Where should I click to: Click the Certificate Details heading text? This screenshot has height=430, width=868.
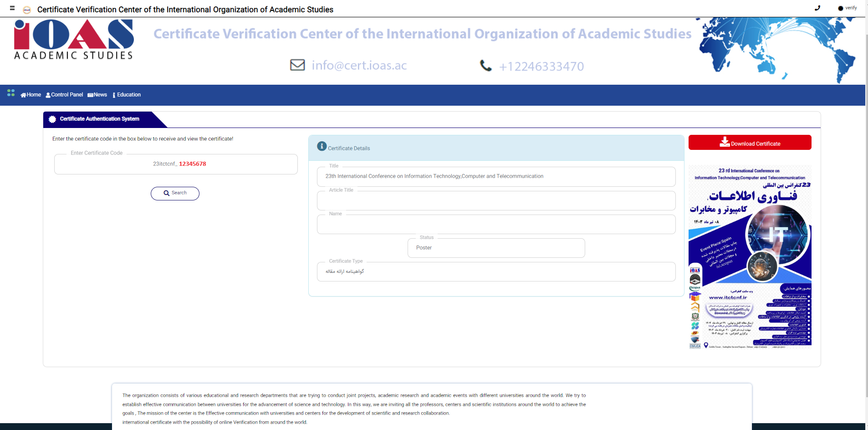point(349,148)
